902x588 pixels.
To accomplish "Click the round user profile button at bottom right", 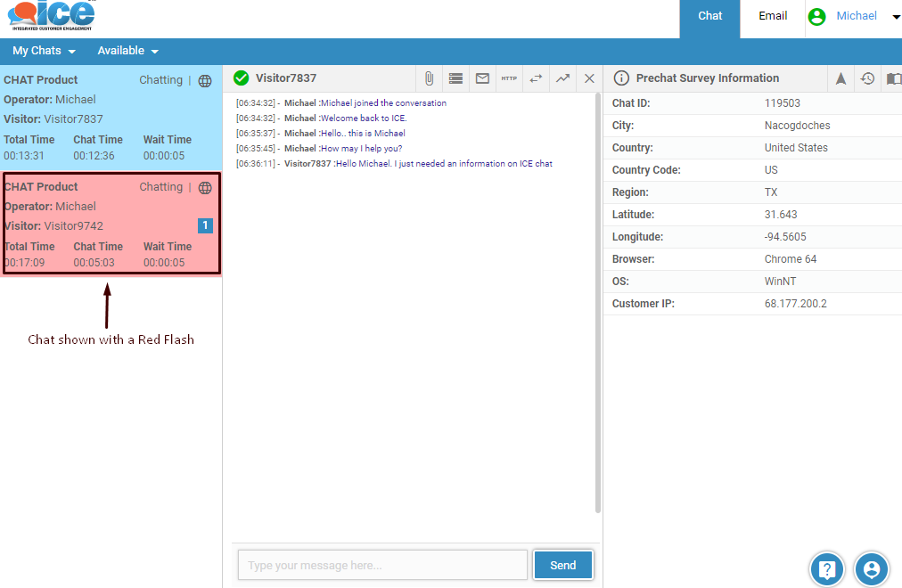I will [x=871, y=568].
